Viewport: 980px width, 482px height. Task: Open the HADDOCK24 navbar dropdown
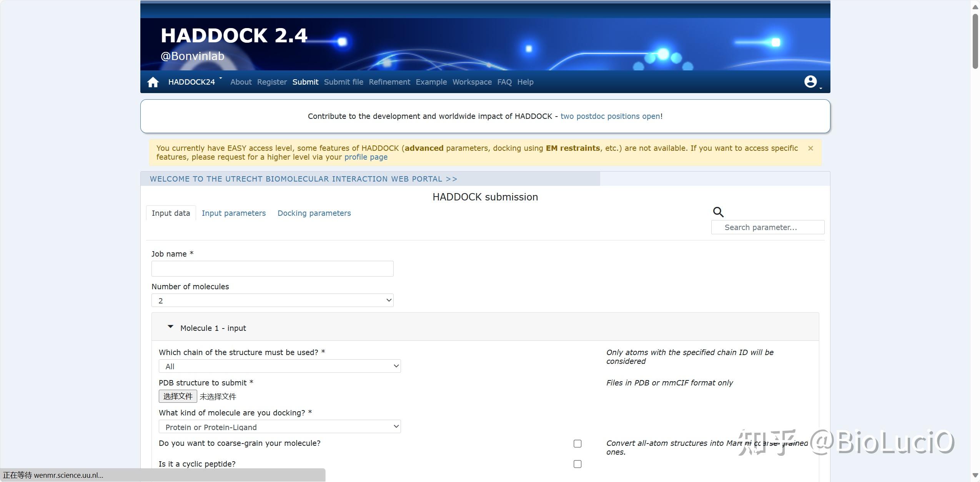click(x=195, y=82)
